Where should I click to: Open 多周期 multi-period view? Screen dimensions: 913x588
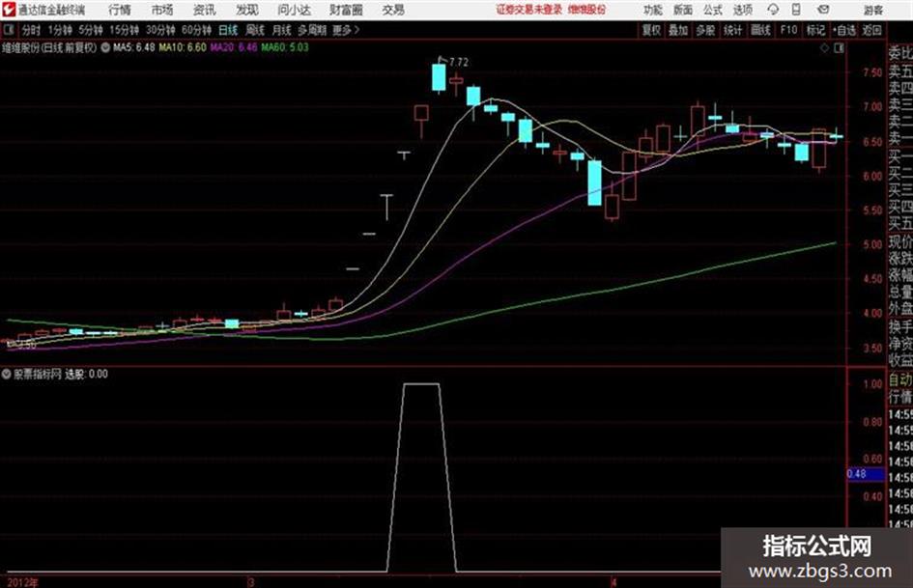point(312,30)
